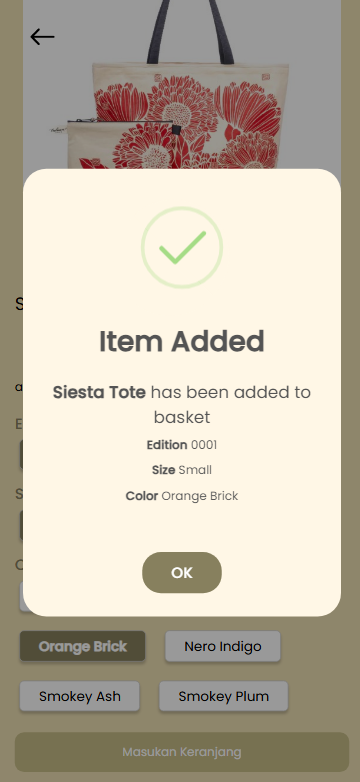Pick the Smokey Ash color option
360x782 pixels.
80,696
